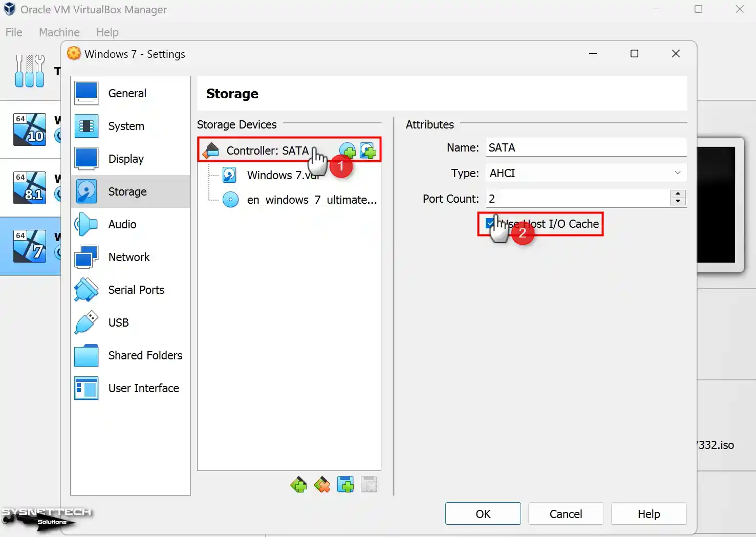This screenshot has width=756, height=537.
Task: Click the Tools icon in VirtualBox Manager
Action: tap(30, 71)
